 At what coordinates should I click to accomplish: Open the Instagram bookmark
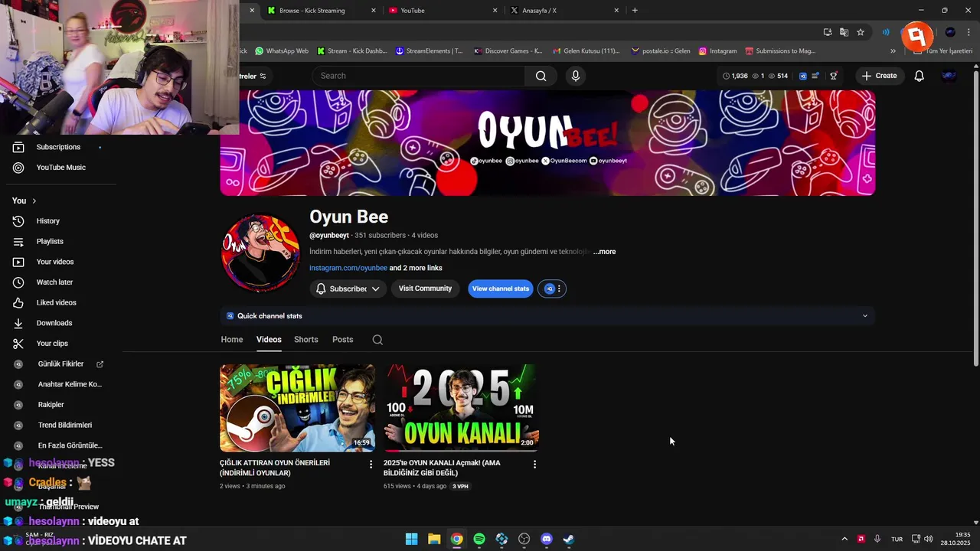pyautogui.click(x=717, y=51)
